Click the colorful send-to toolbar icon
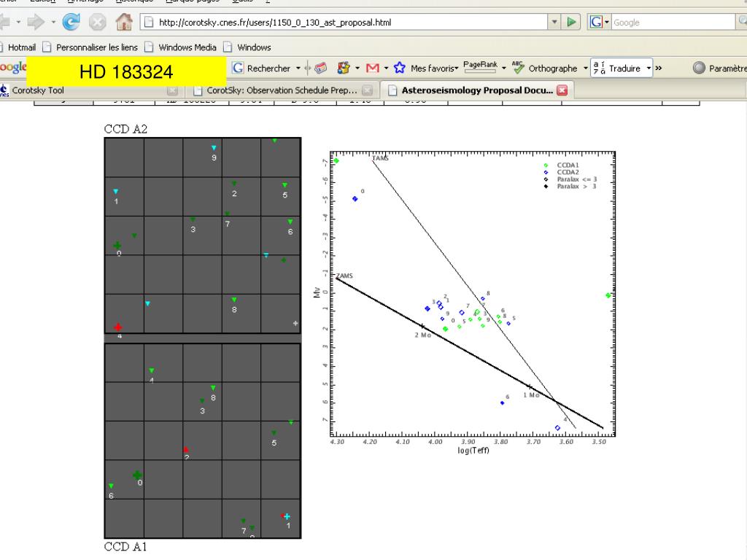The height and width of the screenshot is (560, 747). coord(343,68)
